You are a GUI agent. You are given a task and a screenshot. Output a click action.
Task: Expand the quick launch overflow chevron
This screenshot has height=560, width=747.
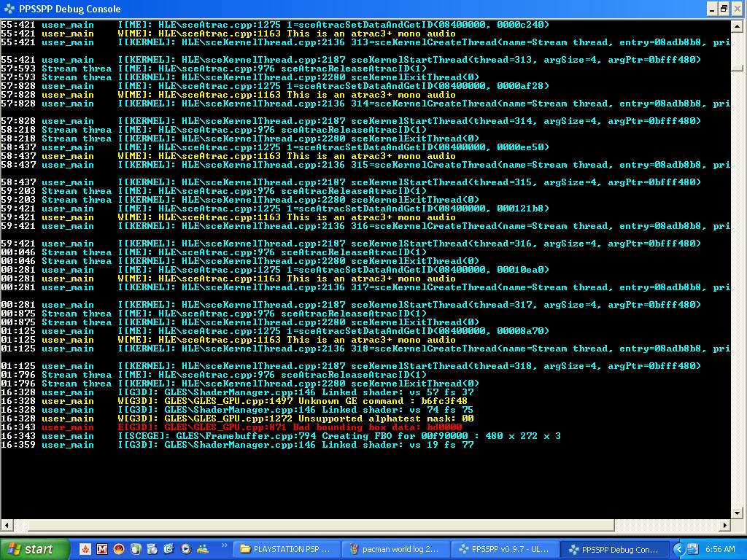224,545
